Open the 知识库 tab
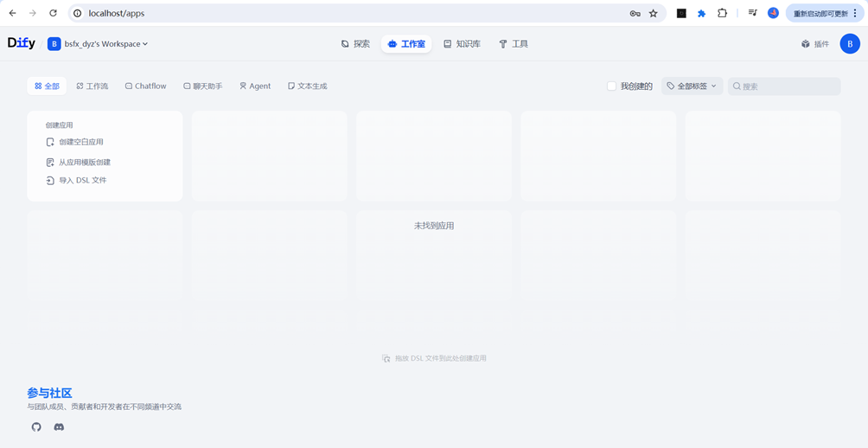The height and width of the screenshot is (448, 868). point(463,44)
